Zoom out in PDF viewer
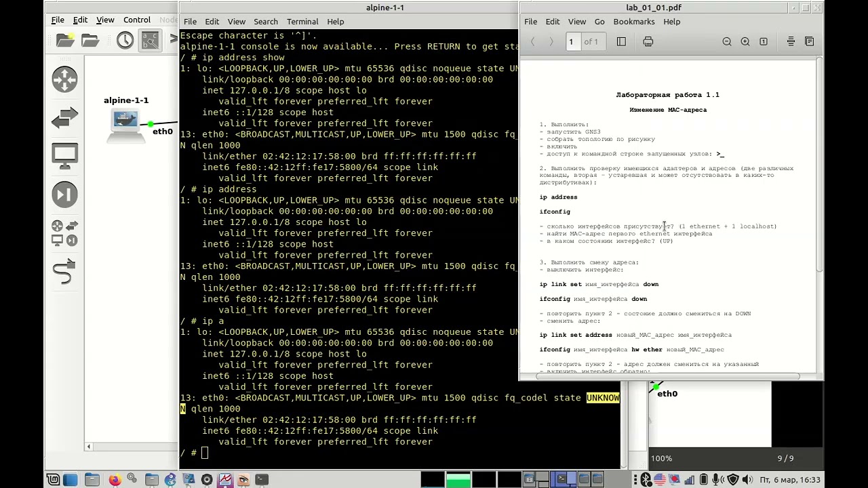868x488 pixels. [727, 41]
